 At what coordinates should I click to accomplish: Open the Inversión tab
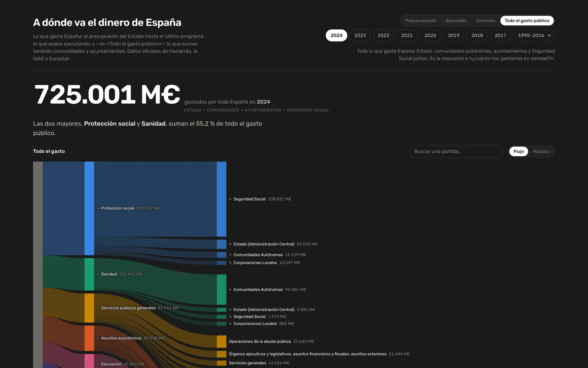(485, 21)
